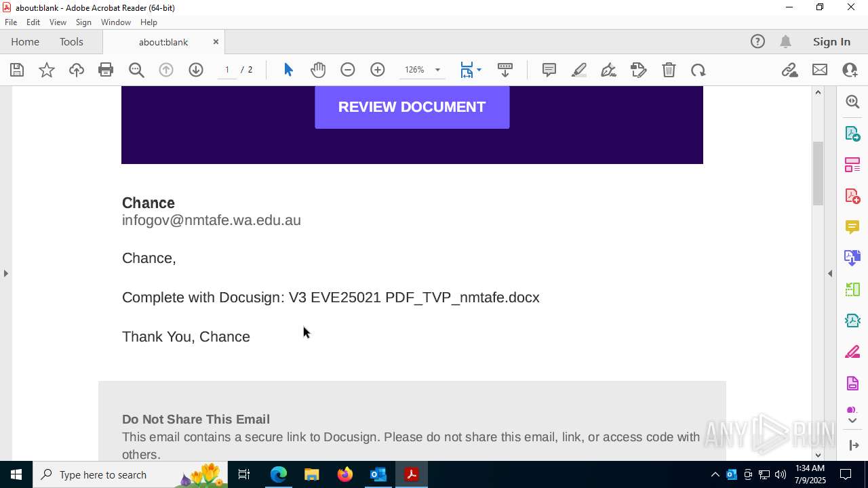This screenshot has height=488, width=868.
Task: Activate the hand pan tool
Action: [x=318, y=70]
